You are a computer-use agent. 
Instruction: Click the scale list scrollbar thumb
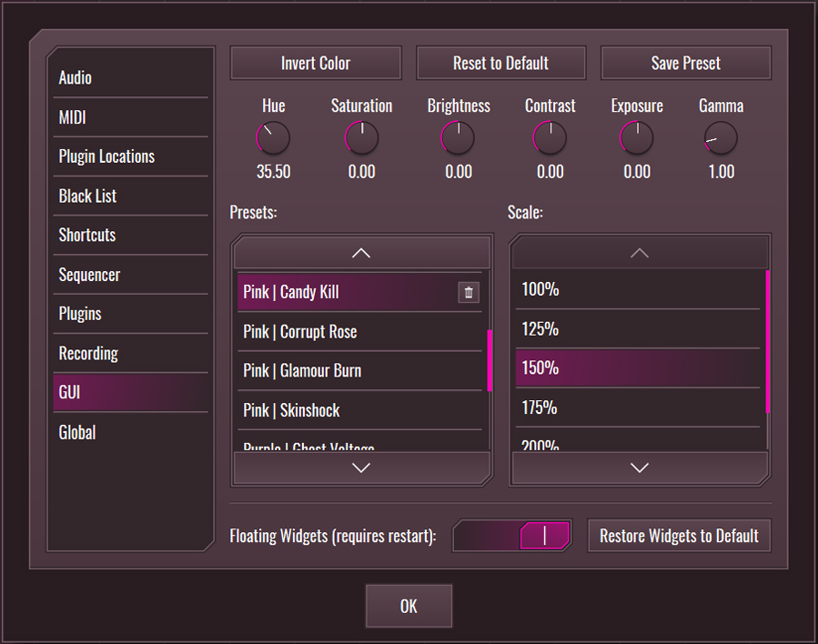[768, 341]
